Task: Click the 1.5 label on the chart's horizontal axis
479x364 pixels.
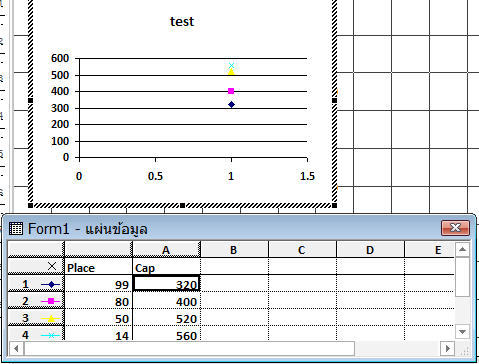Action: point(307,176)
